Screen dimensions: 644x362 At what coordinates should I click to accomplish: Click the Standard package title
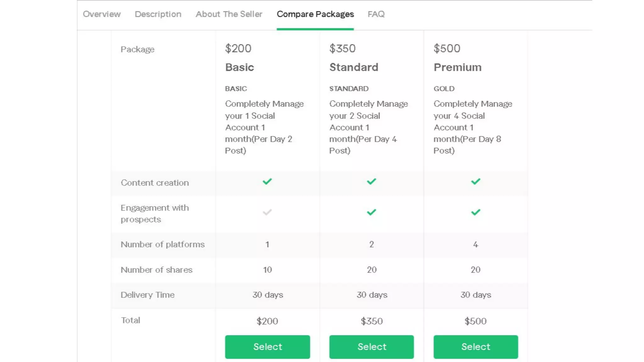pyautogui.click(x=353, y=67)
